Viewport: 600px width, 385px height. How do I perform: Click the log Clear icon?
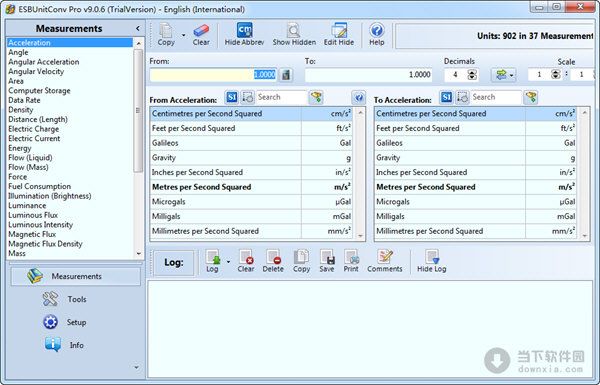pos(245,261)
